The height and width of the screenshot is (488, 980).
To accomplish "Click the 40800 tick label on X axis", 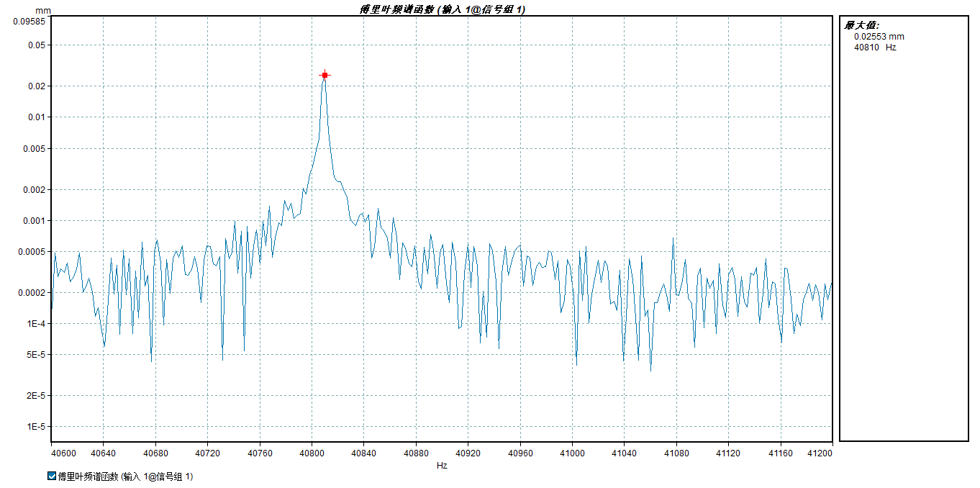I will click(x=311, y=453).
